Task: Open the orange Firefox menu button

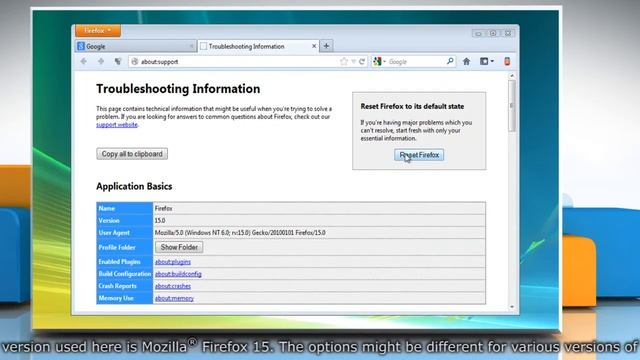Action: coord(98,31)
